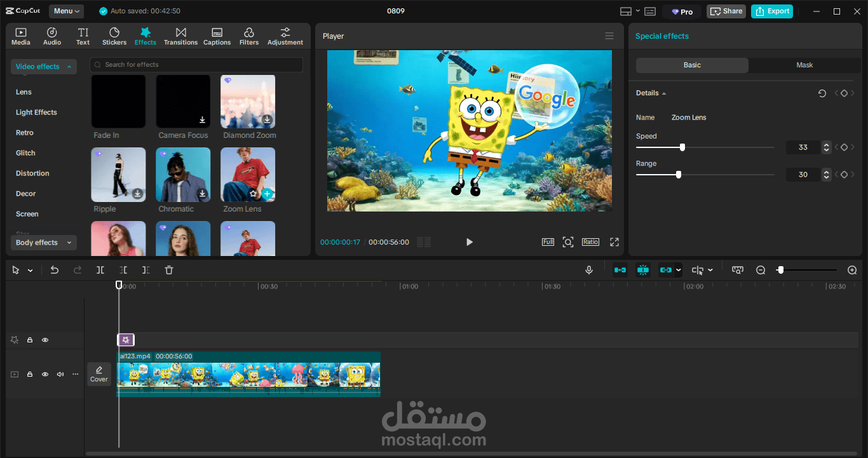Switch to the Adjustment tab
This screenshot has width=868, height=458.
coord(285,36)
